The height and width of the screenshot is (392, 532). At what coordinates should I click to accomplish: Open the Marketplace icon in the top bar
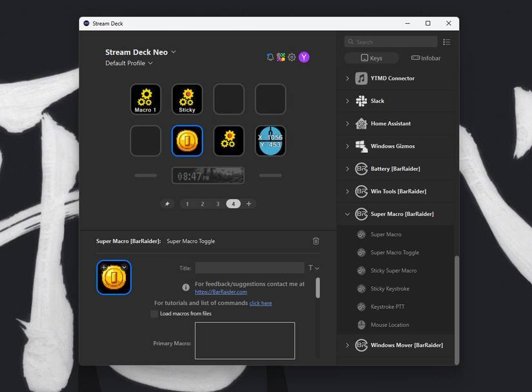point(281,57)
